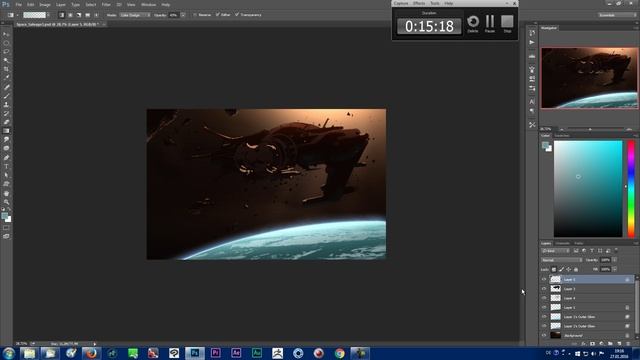The height and width of the screenshot is (360, 640).
Task: Open the layer filter Kind dropdown
Action: coord(555,251)
